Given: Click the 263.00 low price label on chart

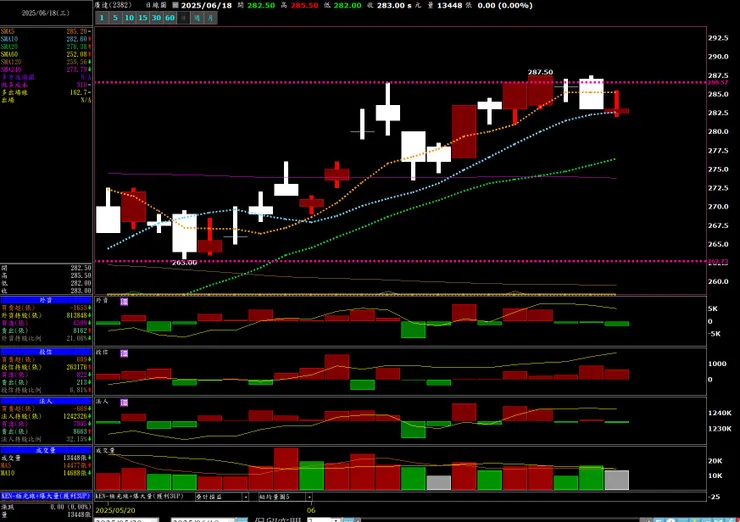Looking at the screenshot, I should (x=184, y=262).
